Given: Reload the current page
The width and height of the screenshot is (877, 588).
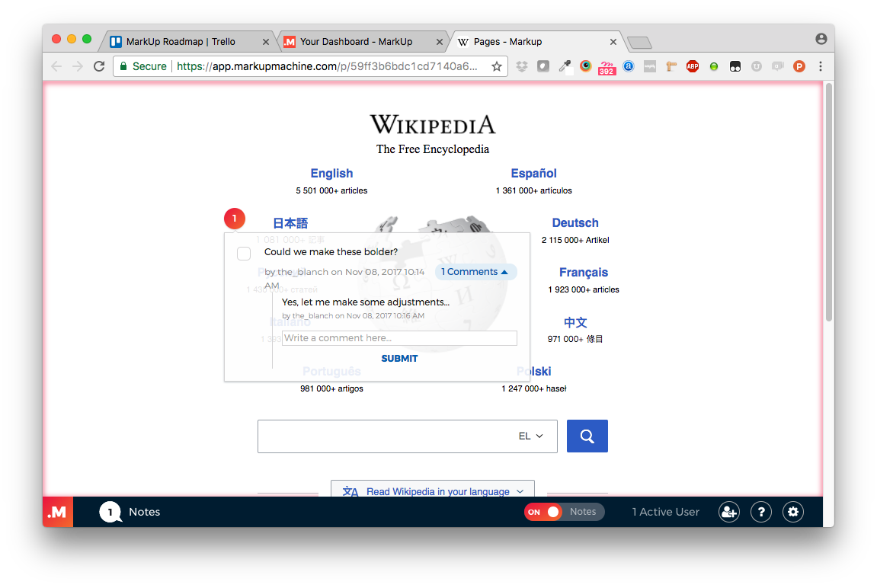Looking at the screenshot, I should tap(99, 66).
